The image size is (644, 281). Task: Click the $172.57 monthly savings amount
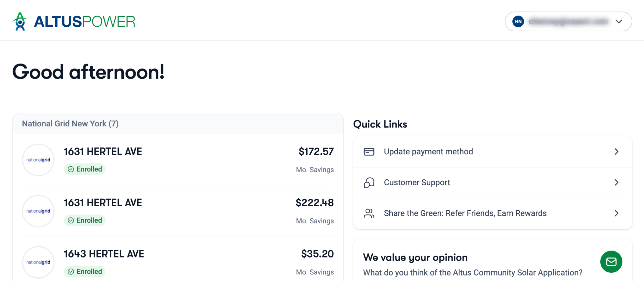(316, 151)
